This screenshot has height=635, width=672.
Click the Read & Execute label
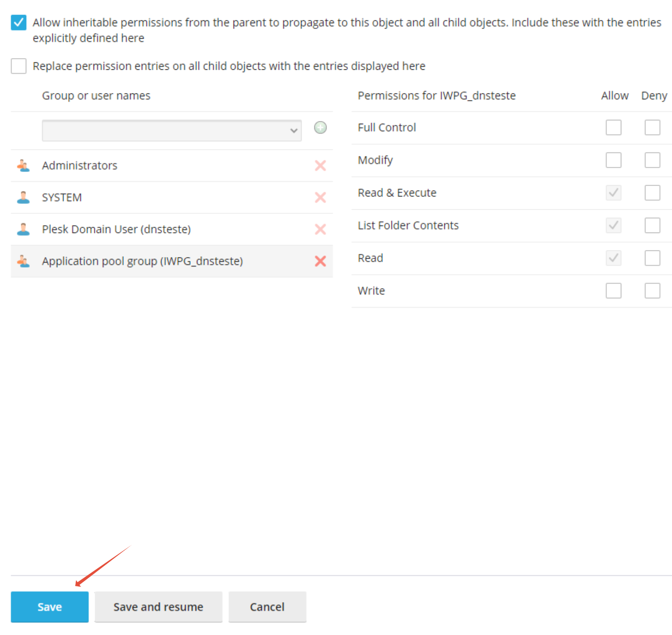coord(397,193)
